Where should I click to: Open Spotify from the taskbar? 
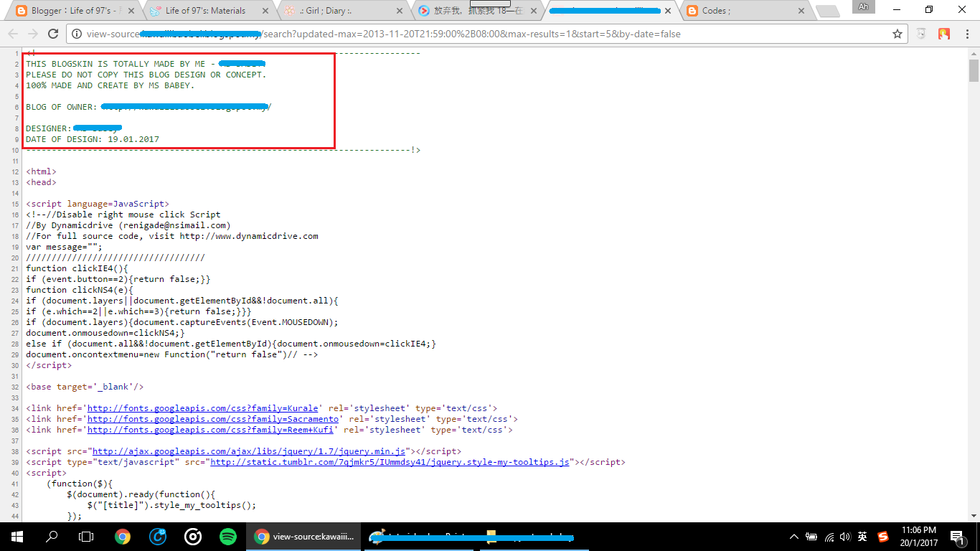coord(228,536)
